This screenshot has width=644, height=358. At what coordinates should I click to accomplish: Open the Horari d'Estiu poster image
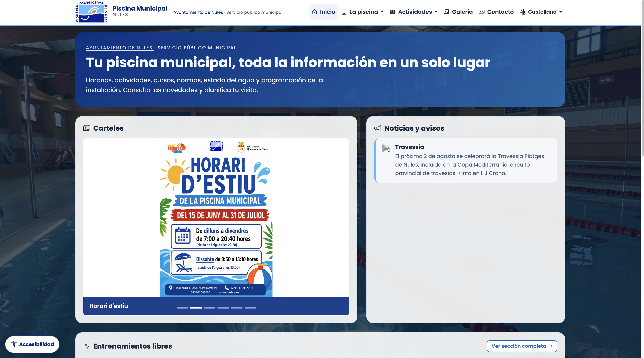pos(216,218)
